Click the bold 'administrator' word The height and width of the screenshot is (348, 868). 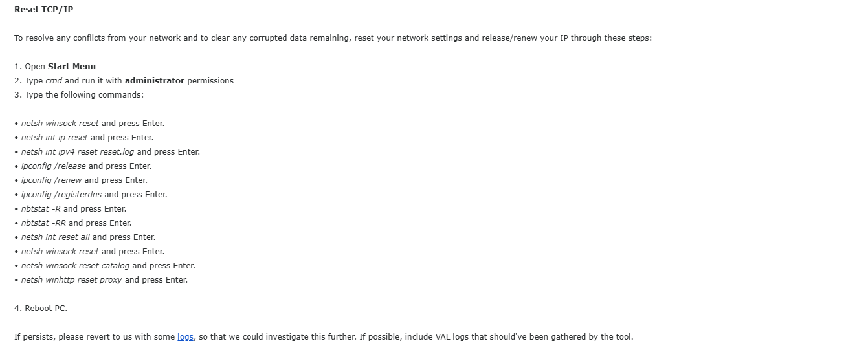click(x=154, y=81)
